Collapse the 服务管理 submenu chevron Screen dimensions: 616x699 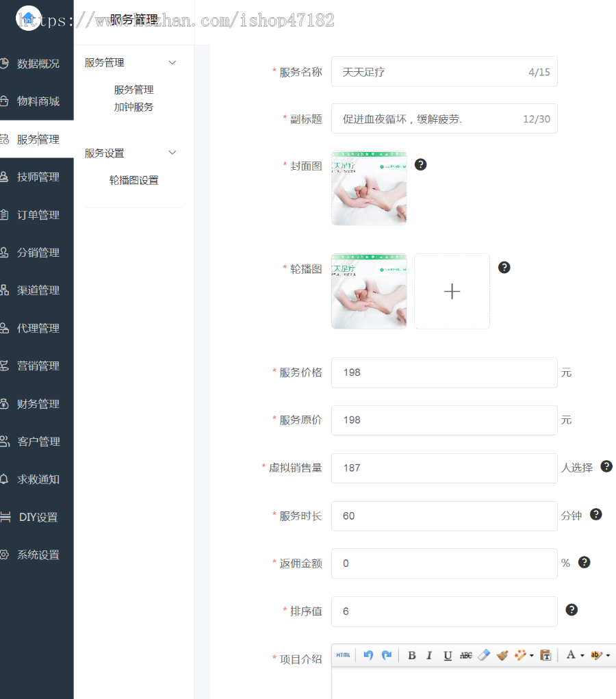172,62
